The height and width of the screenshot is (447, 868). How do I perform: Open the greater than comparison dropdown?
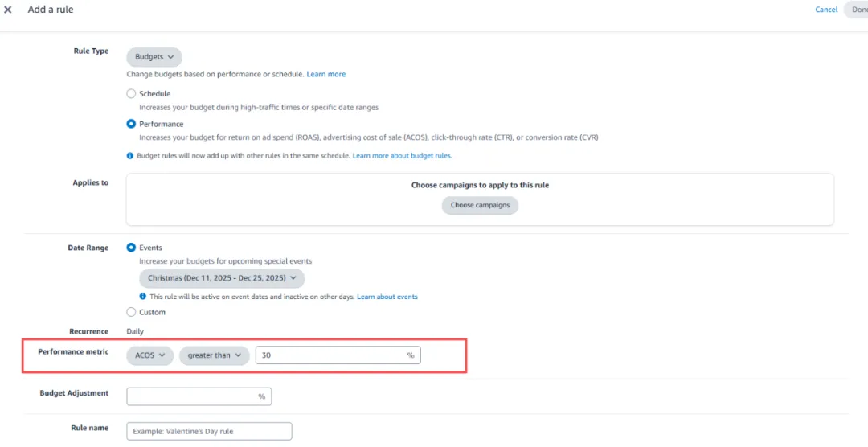(214, 355)
